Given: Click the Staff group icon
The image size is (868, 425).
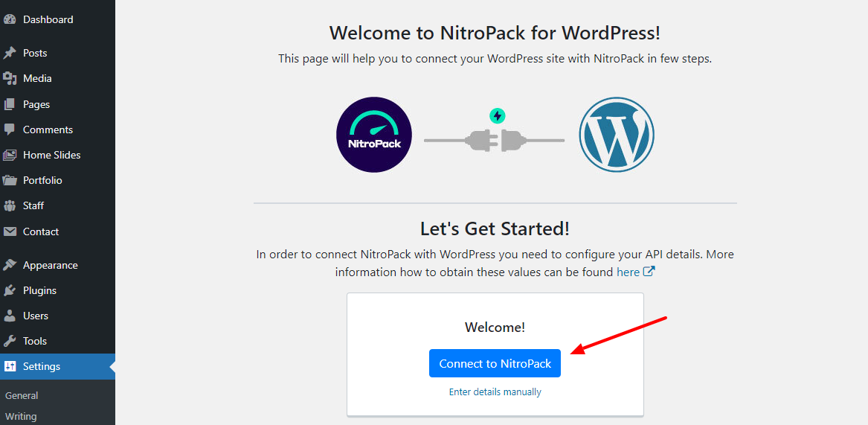Looking at the screenshot, I should point(10,205).
